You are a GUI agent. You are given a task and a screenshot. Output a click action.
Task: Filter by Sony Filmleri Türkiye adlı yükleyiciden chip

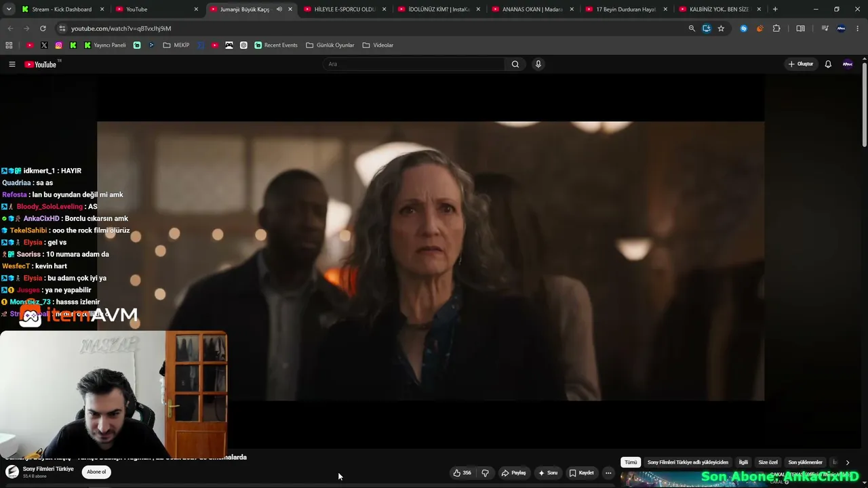688,462
